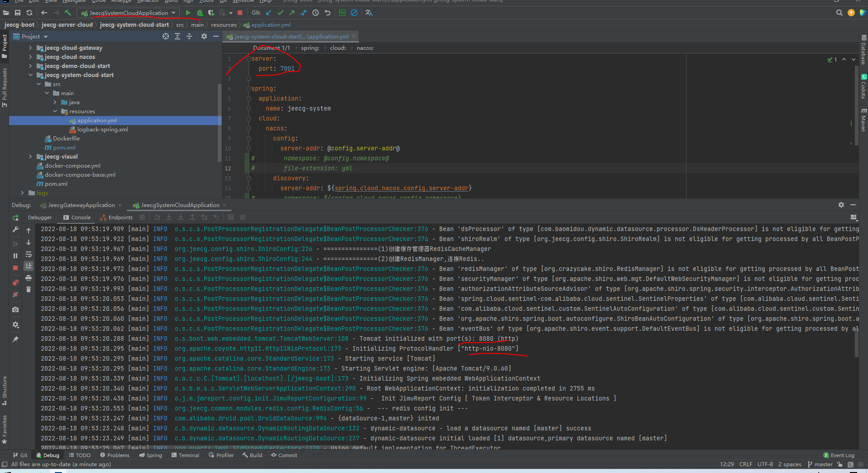Start debugging with the bug icon
Viewport: 868px width, 473px height.
(x=200, y=13)
